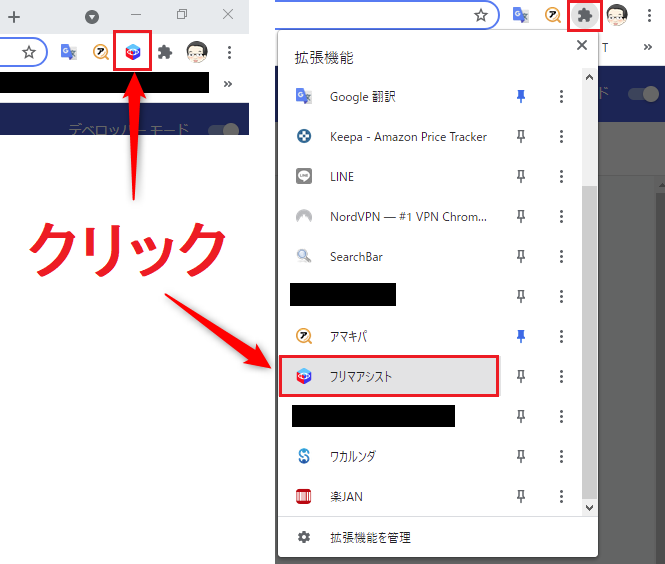Pin 楽JAN to the toolbar
665x564 pixels.
(521, 496)
